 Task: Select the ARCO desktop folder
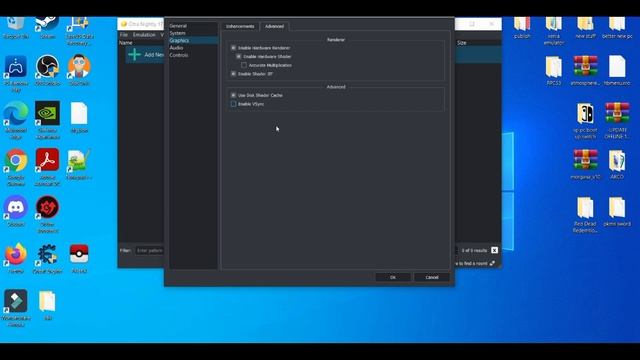click(617, 164)
